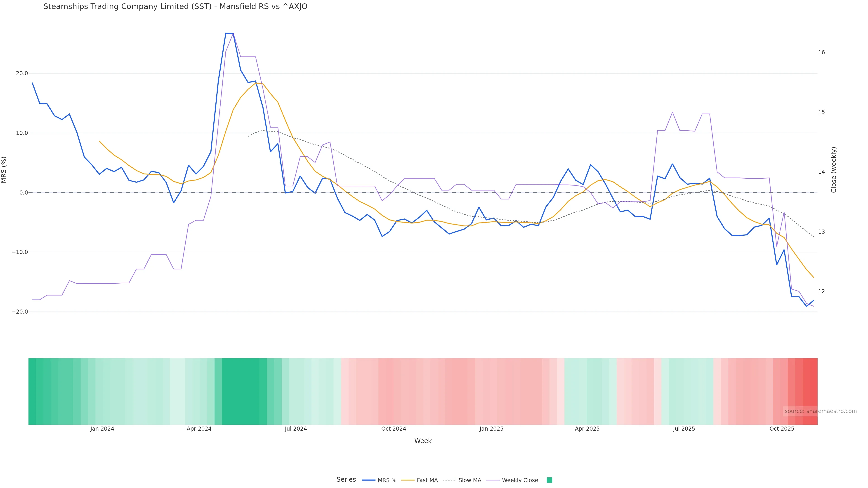Screen dimensions: 868x488
Task: Click the Oct 2025 x-axis label
Action: point(782,429)
